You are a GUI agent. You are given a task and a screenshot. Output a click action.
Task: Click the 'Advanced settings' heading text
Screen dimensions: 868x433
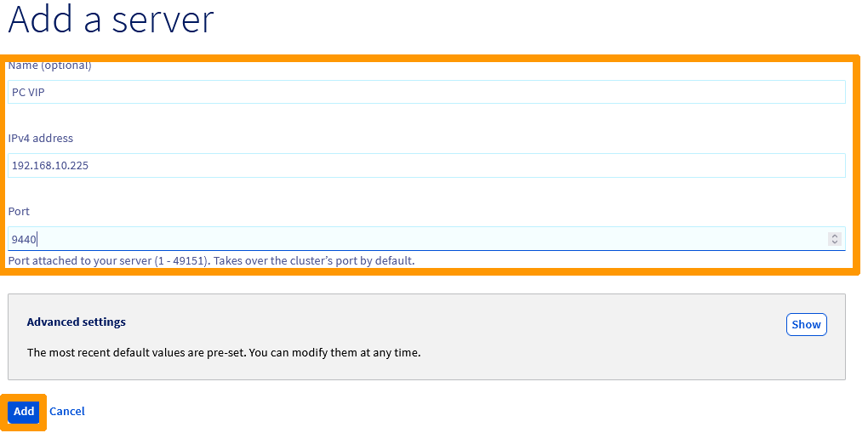[77, 322]
